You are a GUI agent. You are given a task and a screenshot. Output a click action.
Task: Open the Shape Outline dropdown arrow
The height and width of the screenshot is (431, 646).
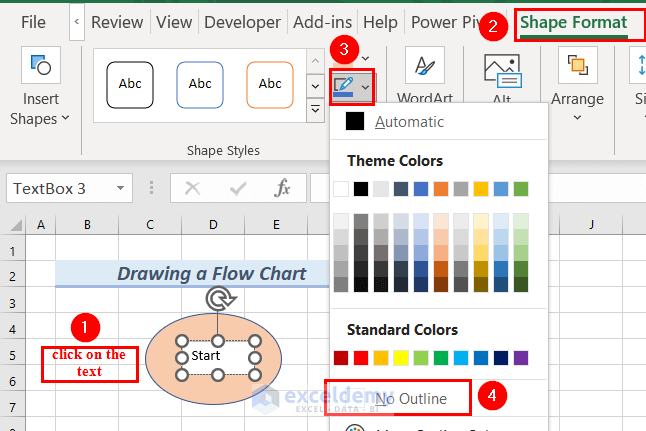365,87
